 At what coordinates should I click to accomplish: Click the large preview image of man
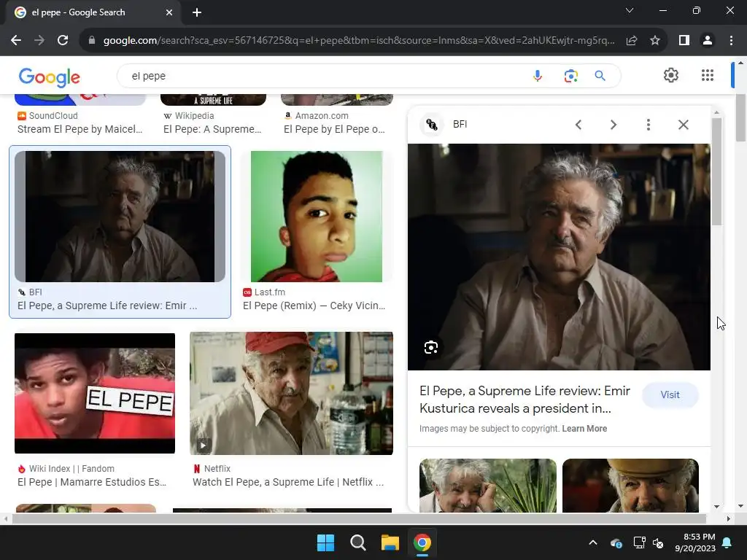coord(559,257)
